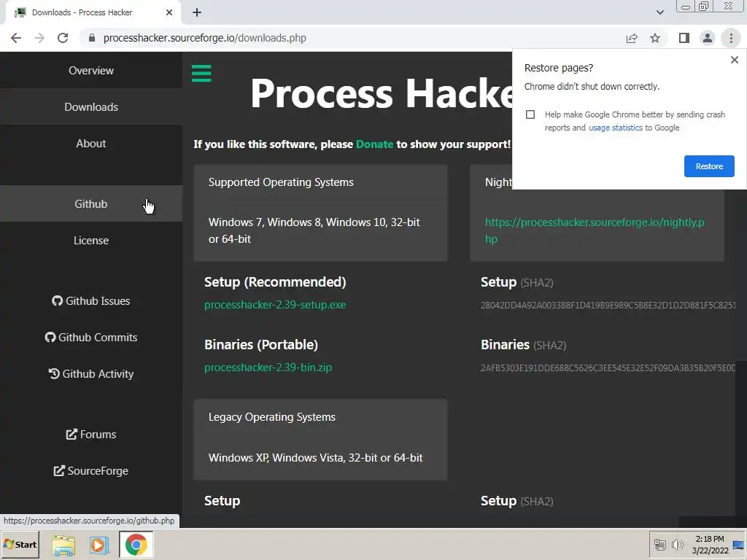Open the Chrome side panel icon
The image size is (747, 560).
pos(684,38)
